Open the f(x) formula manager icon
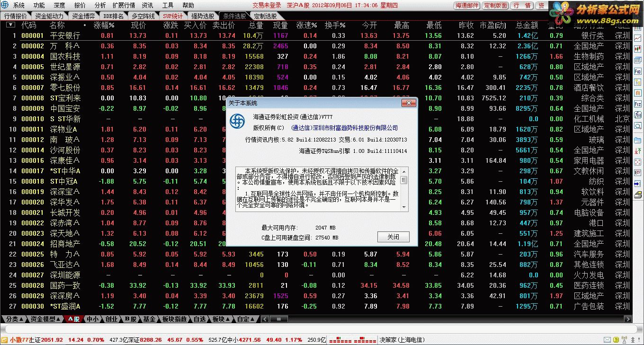This screenshot has width=644, height=345. [x=637, y=115]
